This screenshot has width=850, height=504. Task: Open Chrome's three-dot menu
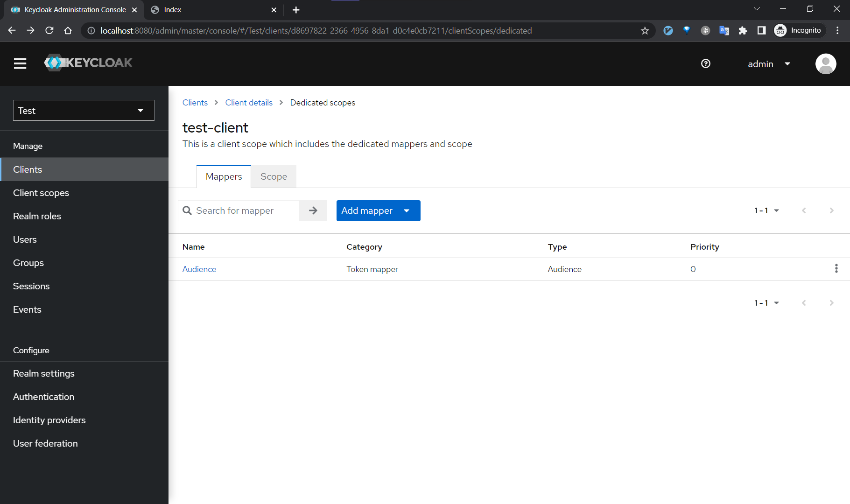[837, 30]
